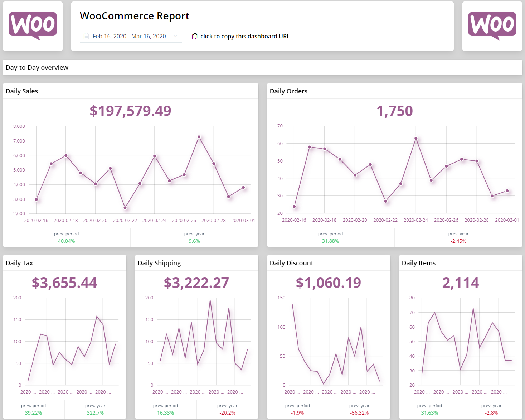Image resolution: width=525 pixels, height=420 pixels.
Task: Open the Feb 16 - Mar 16, 2020 date range
Action: pos(129,36)
